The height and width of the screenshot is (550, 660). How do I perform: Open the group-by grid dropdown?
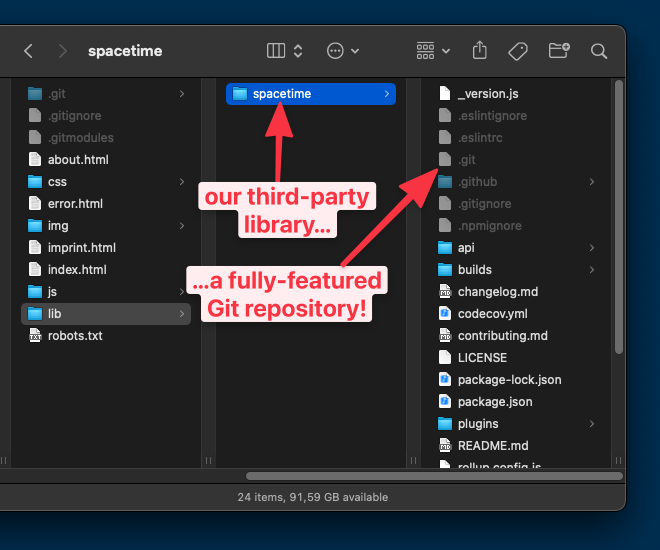pos(432,51)
